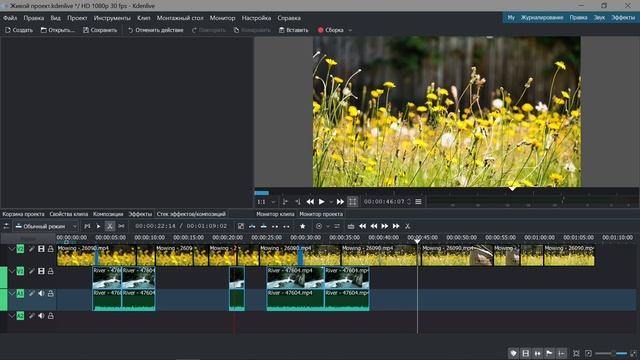Collapse track A1 with chevron
The width and height of the screenshot is (640, 360).
(x=11, y=293)
